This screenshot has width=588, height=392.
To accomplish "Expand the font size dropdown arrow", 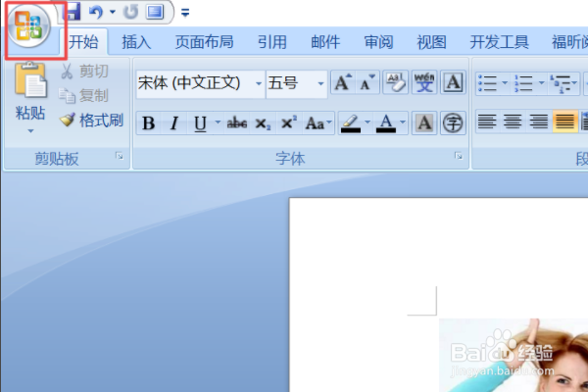I will (x=321, y=83).
